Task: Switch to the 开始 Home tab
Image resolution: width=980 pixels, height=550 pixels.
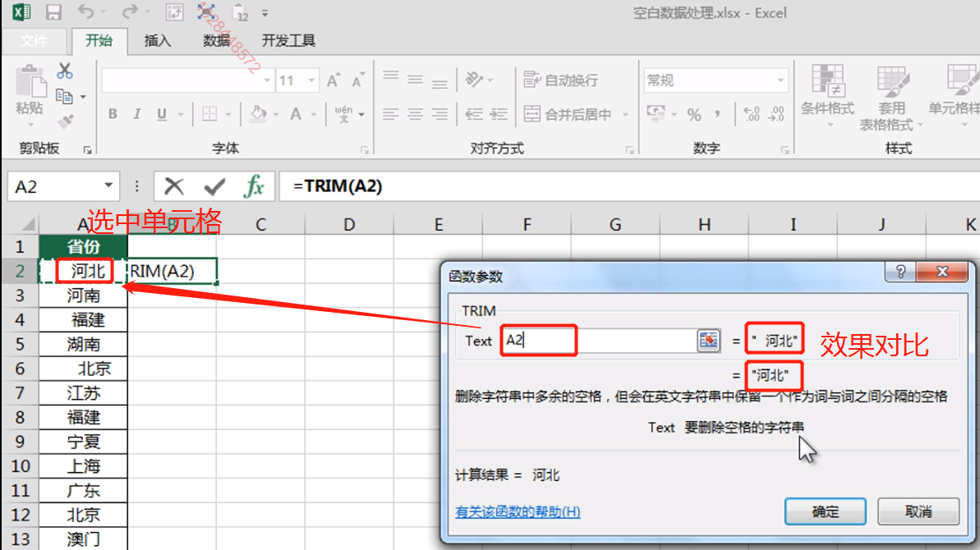Action: (99, 40)
